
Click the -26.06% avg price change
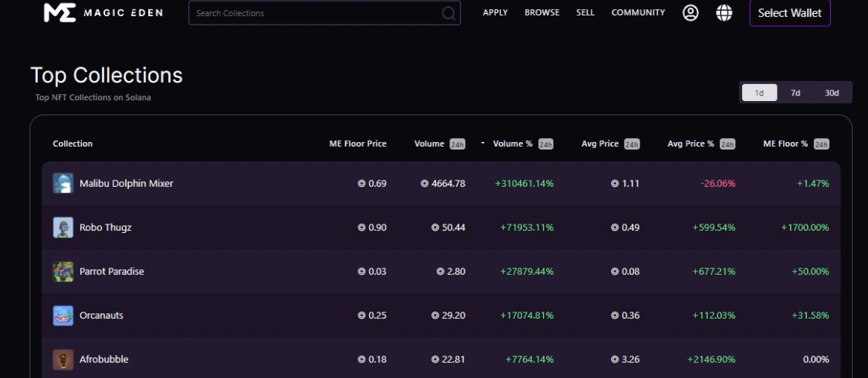tap(718, 184)
